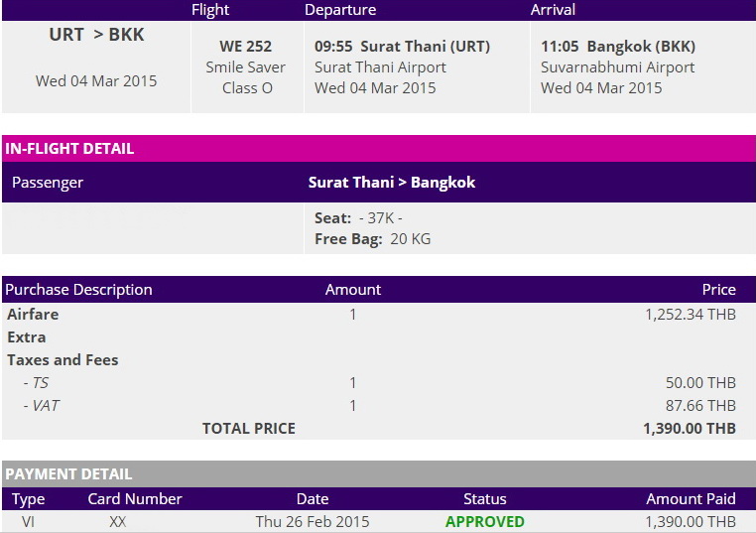This screenshot has height=533, width=756.
Task: Click the Arrival column header
Action: 553,10
